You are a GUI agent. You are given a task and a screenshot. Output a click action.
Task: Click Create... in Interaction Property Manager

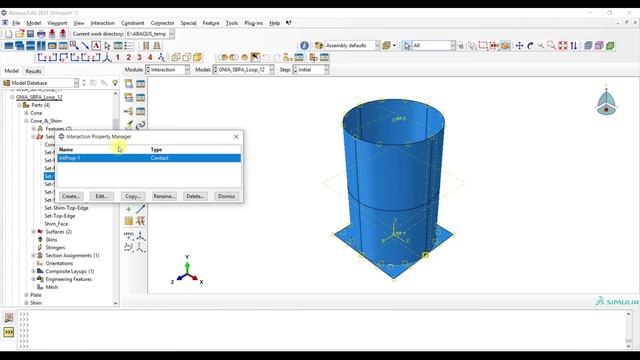coord(71,196)
